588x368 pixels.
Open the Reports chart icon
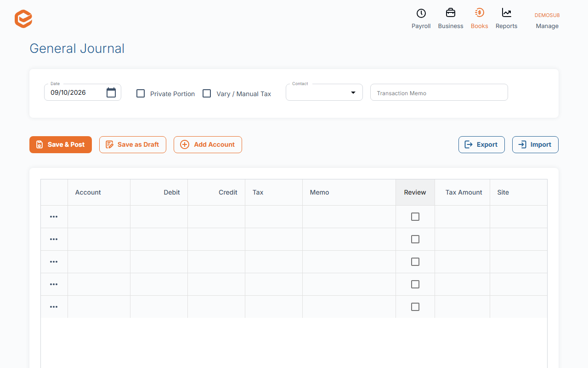click(x=507, y=12)
